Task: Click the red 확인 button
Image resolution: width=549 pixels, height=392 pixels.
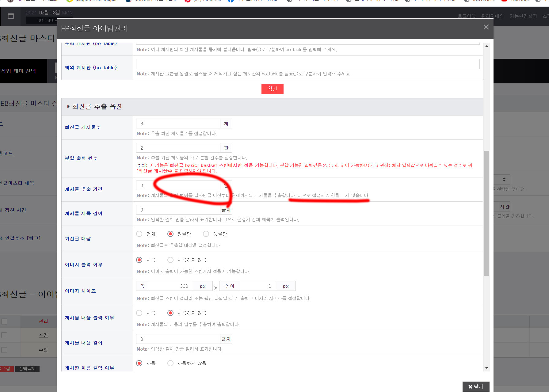Action: click(272, 89)
